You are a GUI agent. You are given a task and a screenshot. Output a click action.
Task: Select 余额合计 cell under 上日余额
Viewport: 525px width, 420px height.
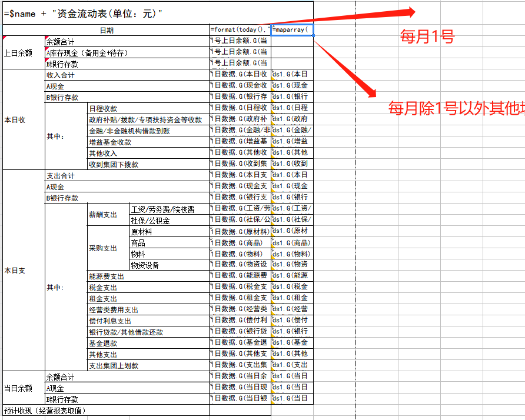pyautogui.click(x=127, y=42)
